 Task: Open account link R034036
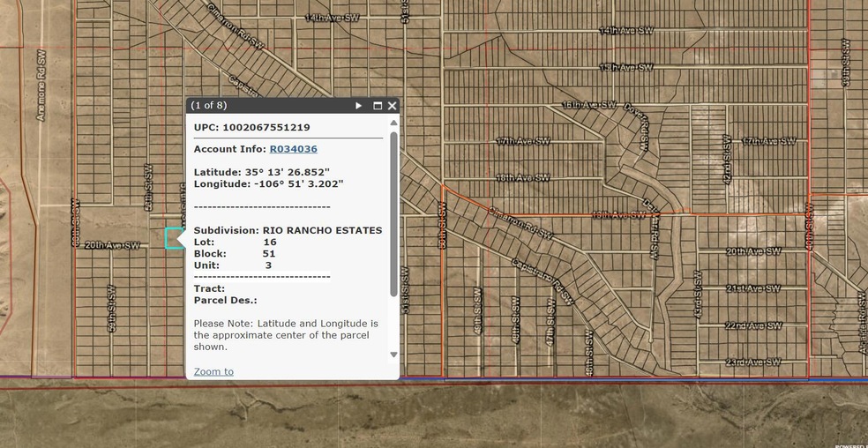coord(293,149)
